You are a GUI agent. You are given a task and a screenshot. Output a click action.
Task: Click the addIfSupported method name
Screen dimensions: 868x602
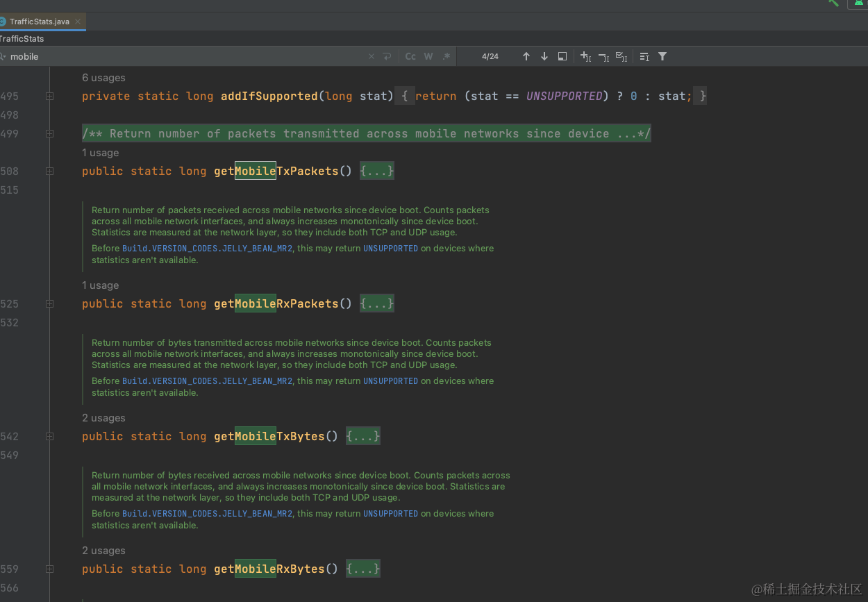pos(269,96)
